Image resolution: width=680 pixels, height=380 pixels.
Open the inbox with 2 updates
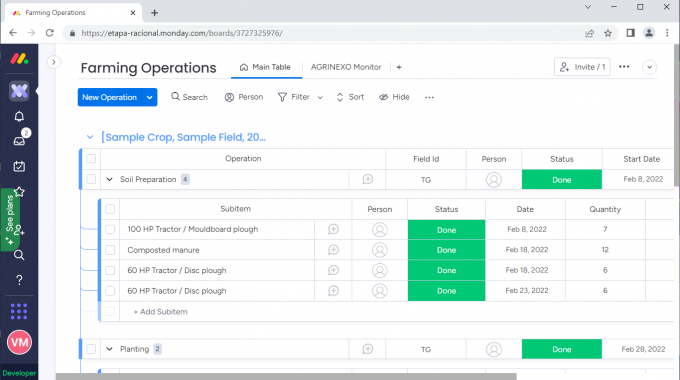pyautogui.click(x=19, y=141)
